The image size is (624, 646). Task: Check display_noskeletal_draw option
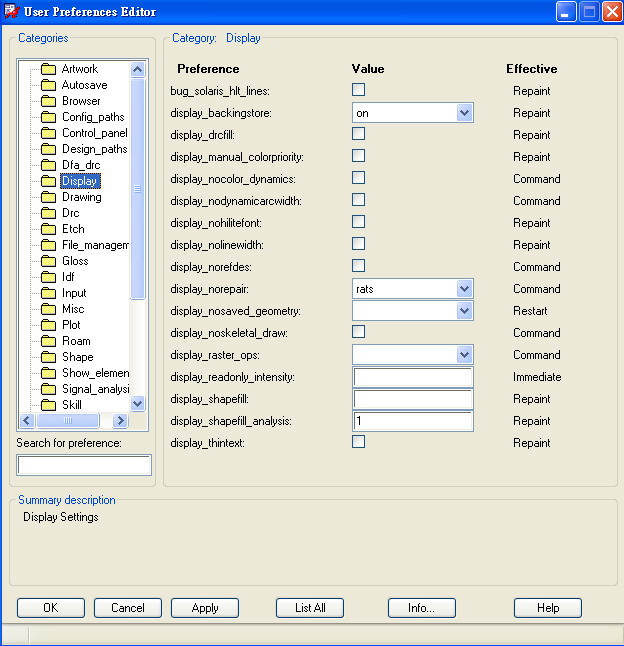click(x=358, y=332)
